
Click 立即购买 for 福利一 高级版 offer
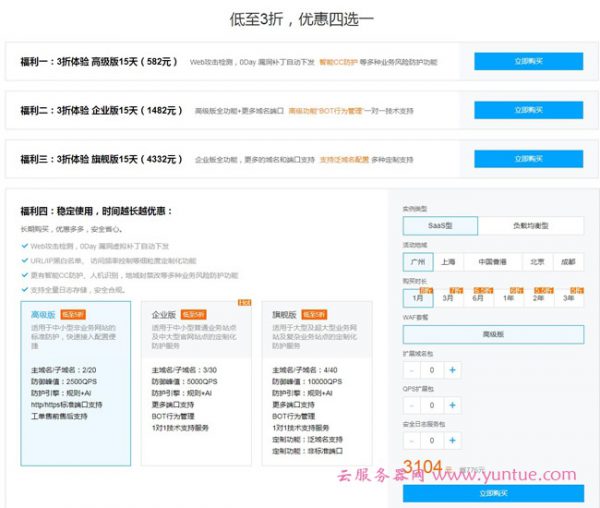point(528,61)
